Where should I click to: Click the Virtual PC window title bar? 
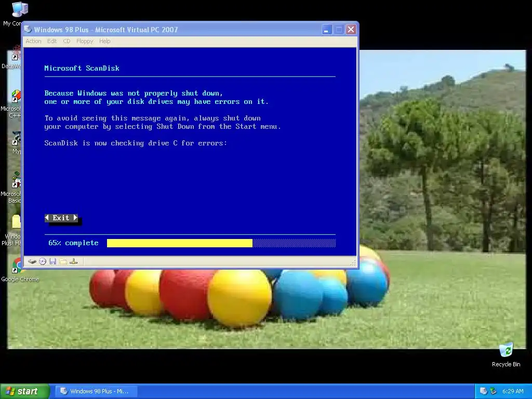(190, 30)
